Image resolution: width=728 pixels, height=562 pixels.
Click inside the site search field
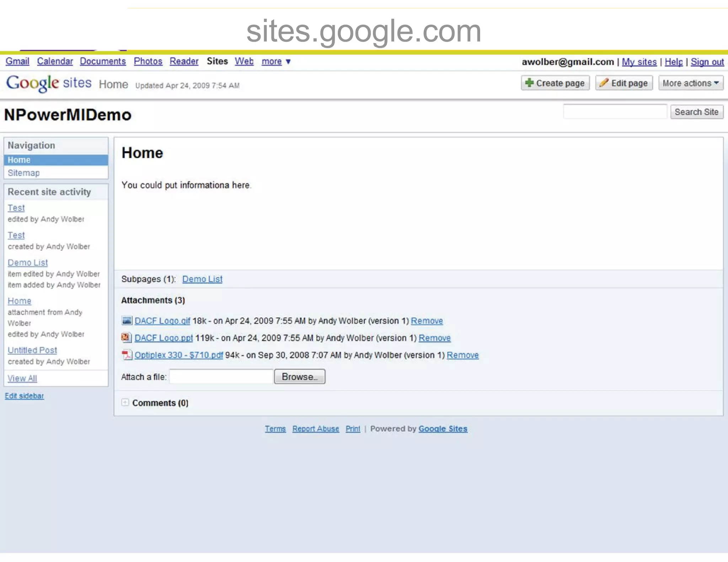[x=615, y=112]
